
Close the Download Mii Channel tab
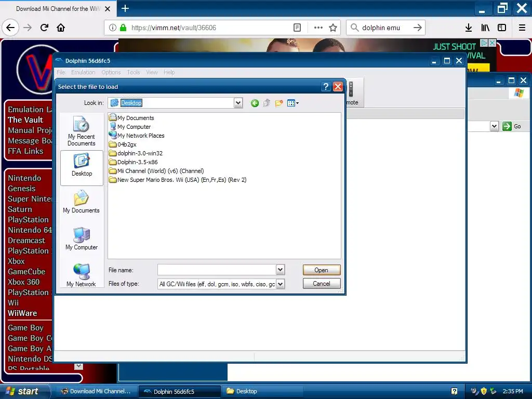(108, 9)
